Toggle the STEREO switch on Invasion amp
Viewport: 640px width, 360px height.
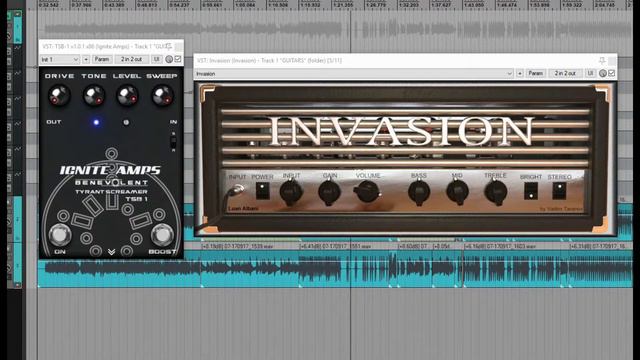coord(559,191)
